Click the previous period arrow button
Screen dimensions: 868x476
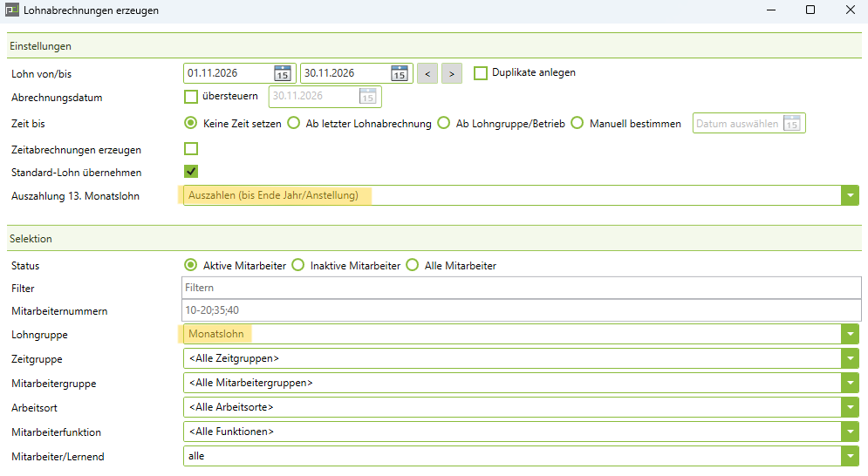[427, 73]
